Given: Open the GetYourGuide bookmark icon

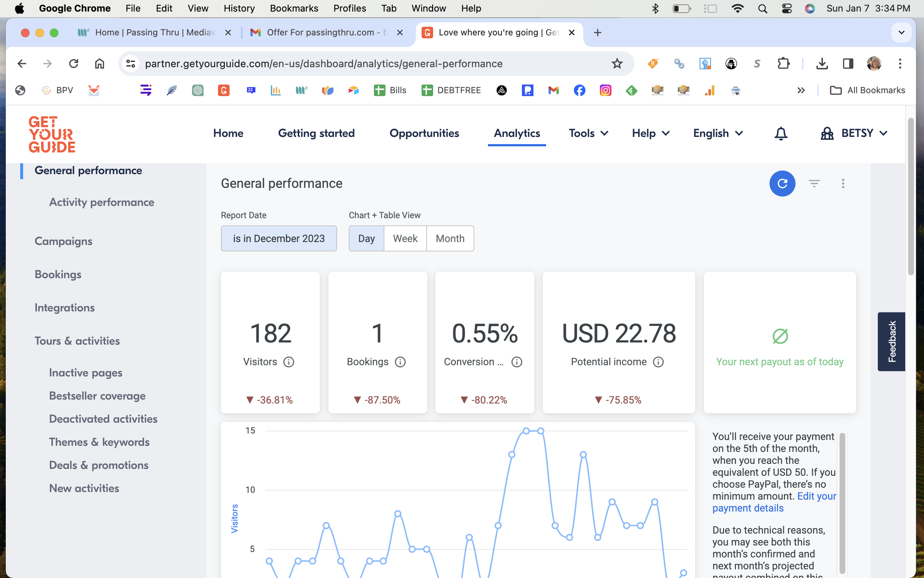Looking at the screenshot, I should (x=223, y=90).
